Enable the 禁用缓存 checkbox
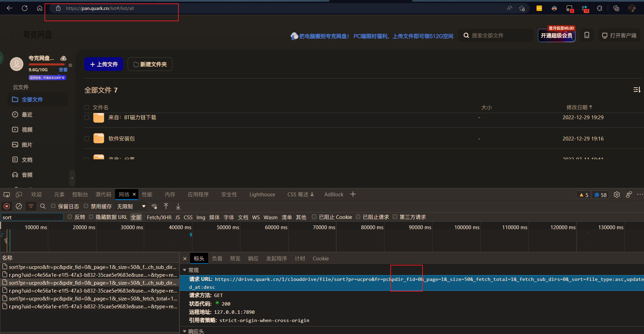Image resolution: width=644 pixels, height=334 pixels. (x=86, y=206)
